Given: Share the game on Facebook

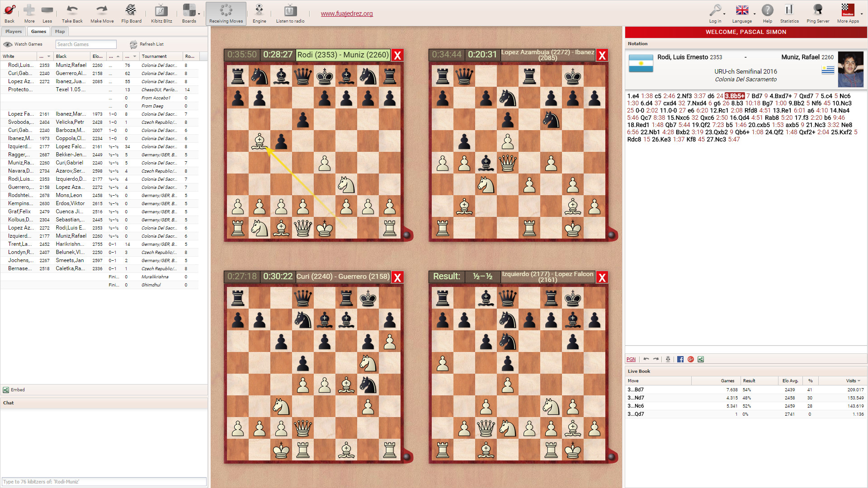Looking at the screenshot, I should (x=680, y=359).
